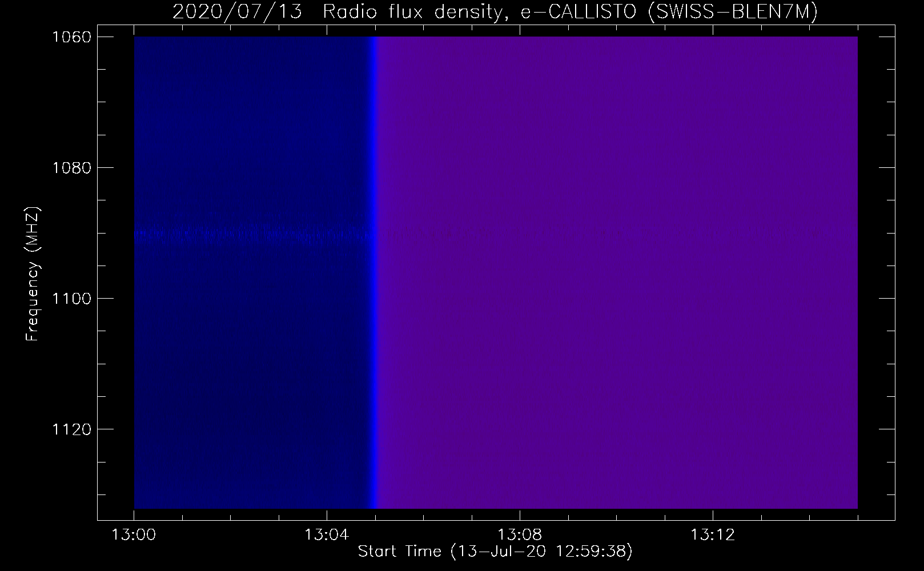Click the 13:08 time tick label
The height and width of the screenshot is (571, 924).
point(520,535)
